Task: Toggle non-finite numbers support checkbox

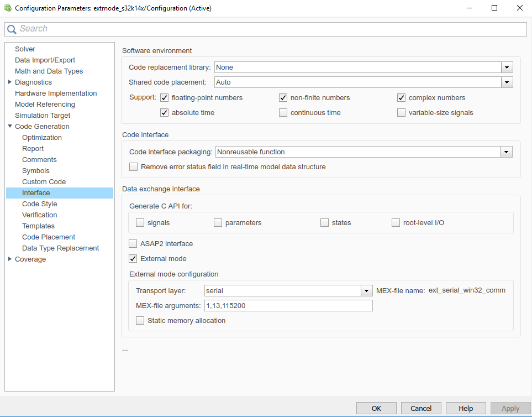Action: click(x=283, y=98)
